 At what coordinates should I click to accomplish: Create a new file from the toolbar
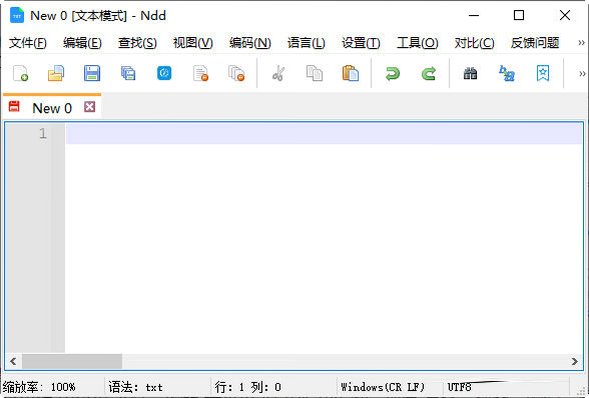20,73
